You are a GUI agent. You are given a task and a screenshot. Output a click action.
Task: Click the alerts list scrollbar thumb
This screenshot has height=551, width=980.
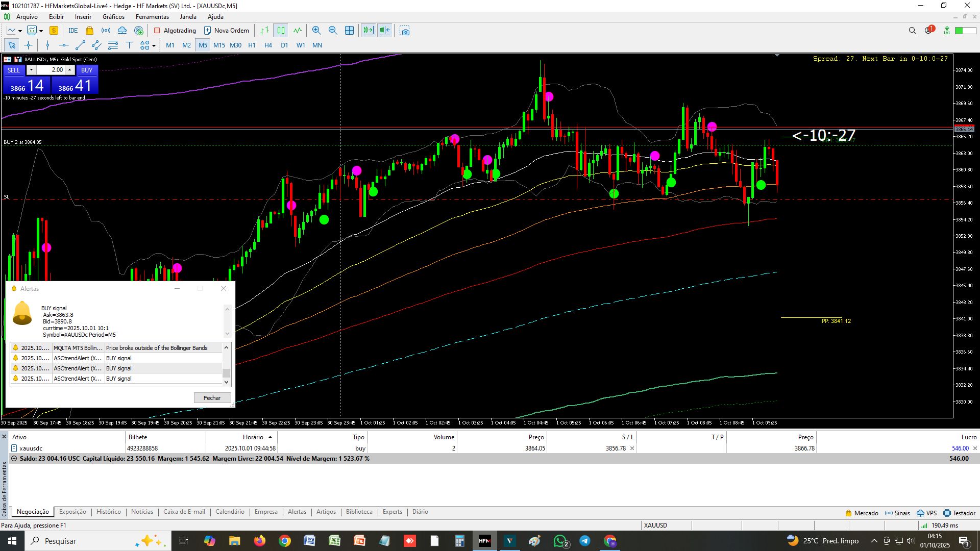227,372
